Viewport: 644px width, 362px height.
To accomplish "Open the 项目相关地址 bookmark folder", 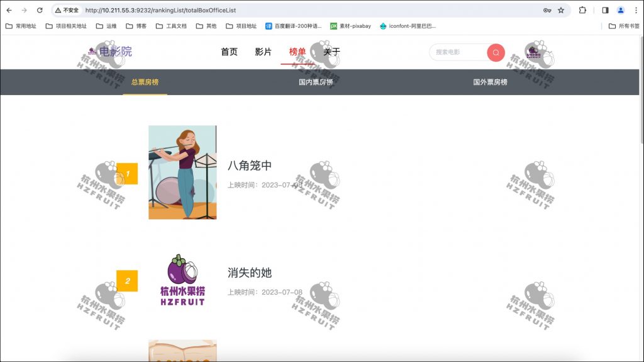I will point(66,26).
